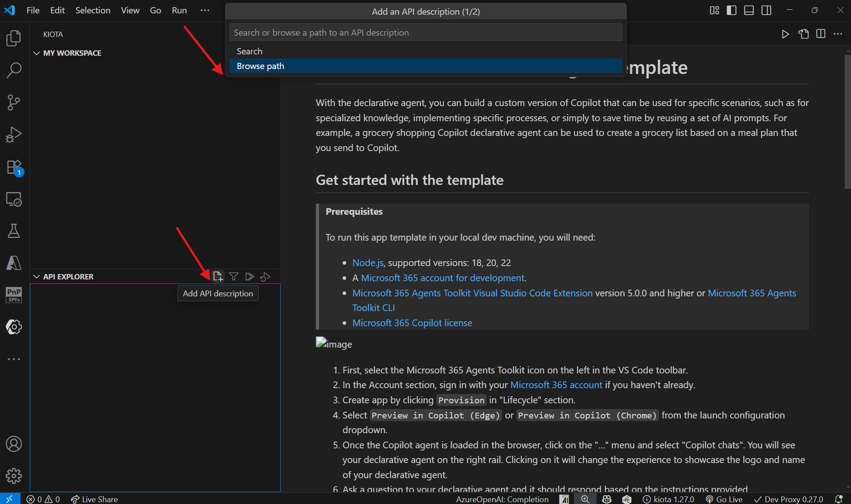This screenshot has width=851, height=504.
Task: Toggle the bottom panel
Action: coord(749,10)
